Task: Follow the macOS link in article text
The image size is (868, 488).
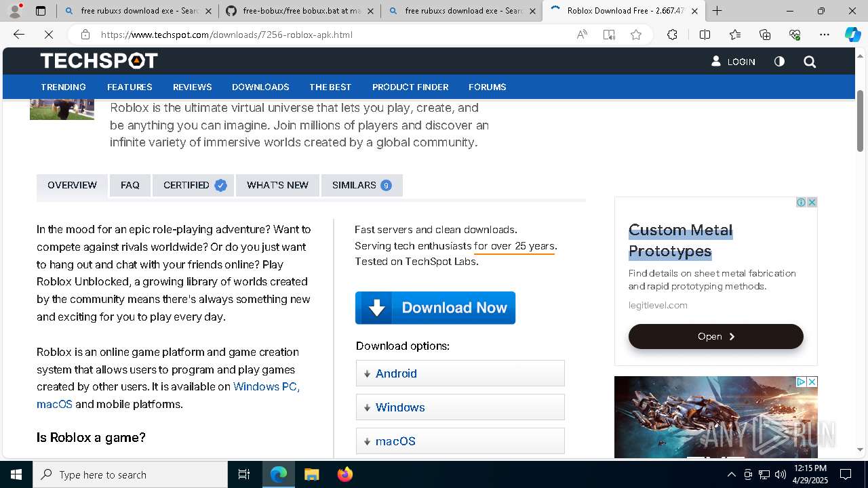Action: 54,404
